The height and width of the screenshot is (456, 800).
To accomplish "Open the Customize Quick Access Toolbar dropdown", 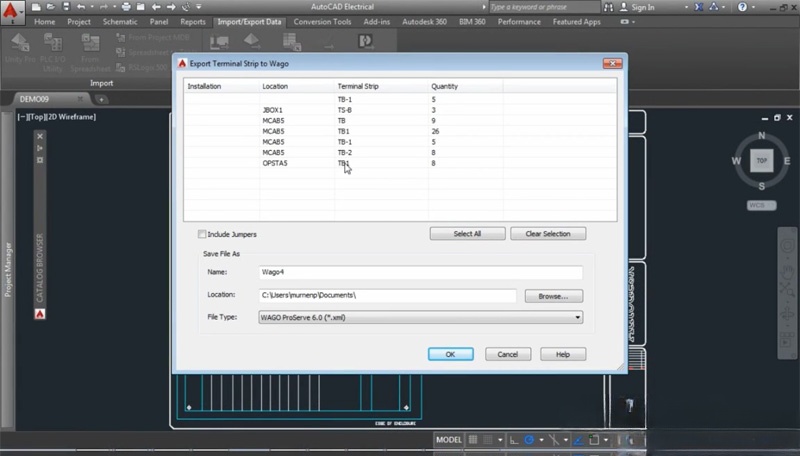I will pos(198,7).
